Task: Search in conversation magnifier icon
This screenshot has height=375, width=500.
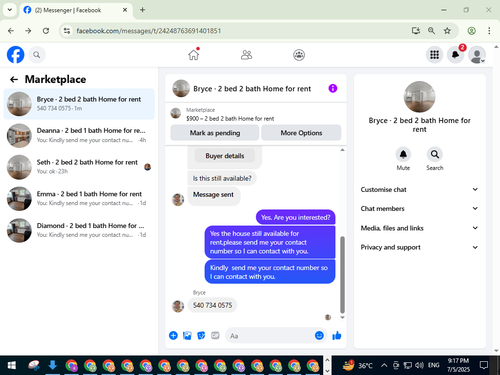Action: [435, 154]
